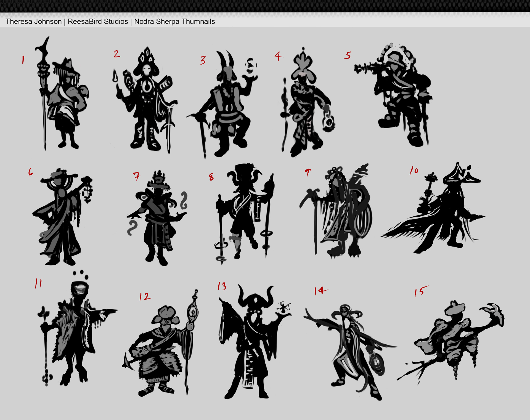Click the red handwritten number 12

pyautogui.click(x=145, y=297)
